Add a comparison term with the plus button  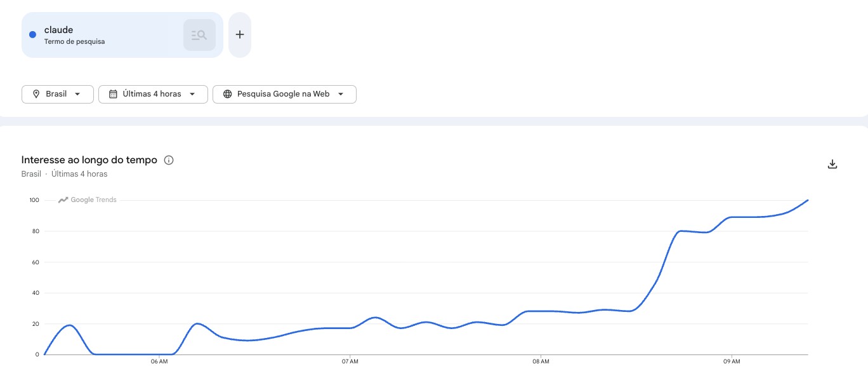[240, 35]
